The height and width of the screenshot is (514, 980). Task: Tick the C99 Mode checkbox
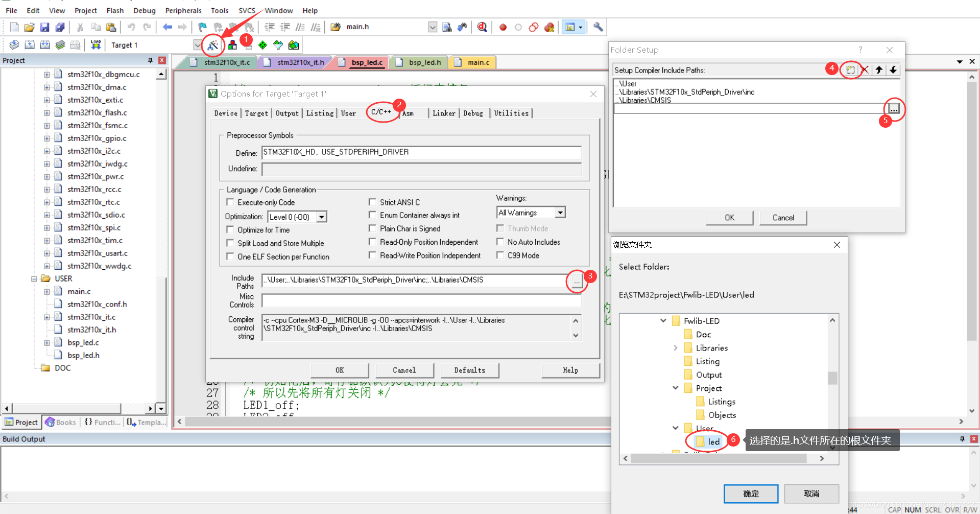(x=500, y=255)
